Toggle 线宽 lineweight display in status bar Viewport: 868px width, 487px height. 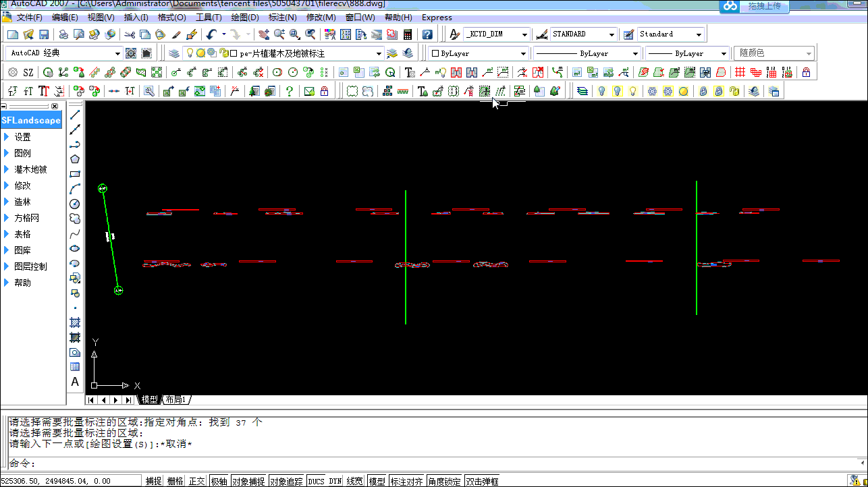tap(355, 481)
